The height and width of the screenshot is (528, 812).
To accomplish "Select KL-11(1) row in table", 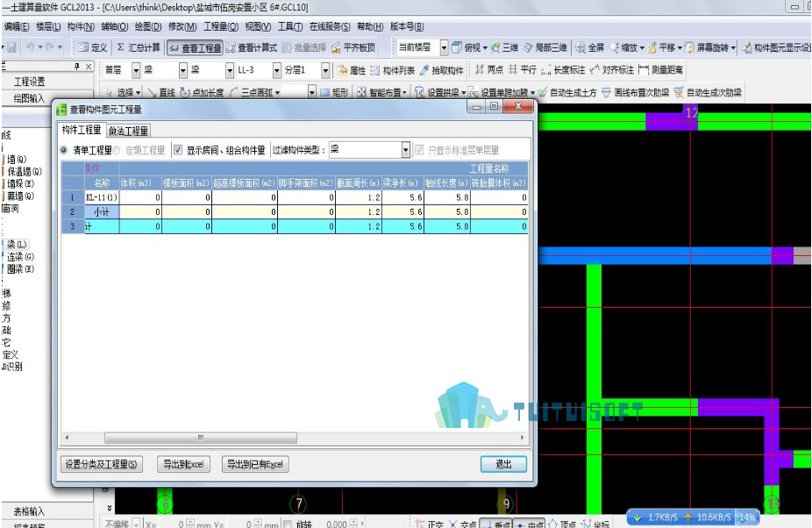I will click(x=295, y=197).
